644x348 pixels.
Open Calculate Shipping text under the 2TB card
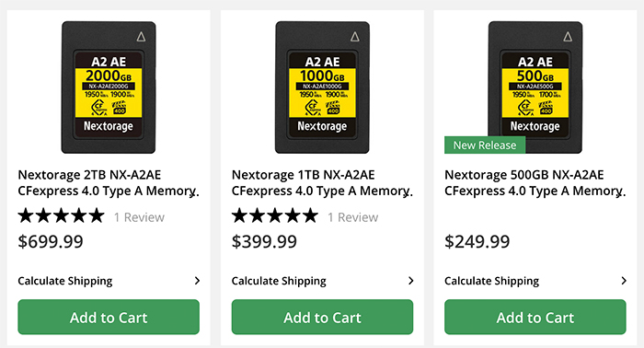[65, 281]
